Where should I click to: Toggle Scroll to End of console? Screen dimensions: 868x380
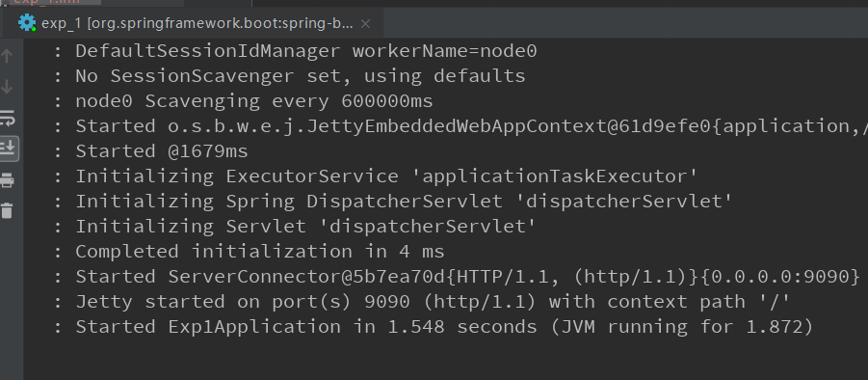tap(8, 149)
